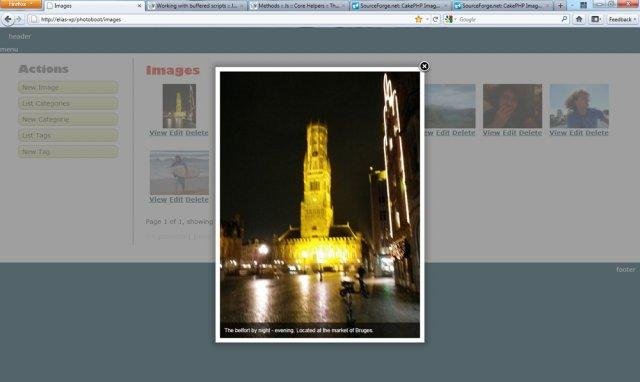Open a new tab with the plus icon
This screenshot has width=640, height=382.
point(560,6)
